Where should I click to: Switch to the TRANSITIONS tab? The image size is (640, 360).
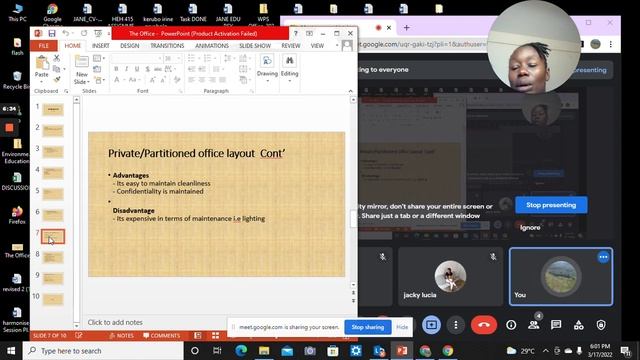[167, 46]
